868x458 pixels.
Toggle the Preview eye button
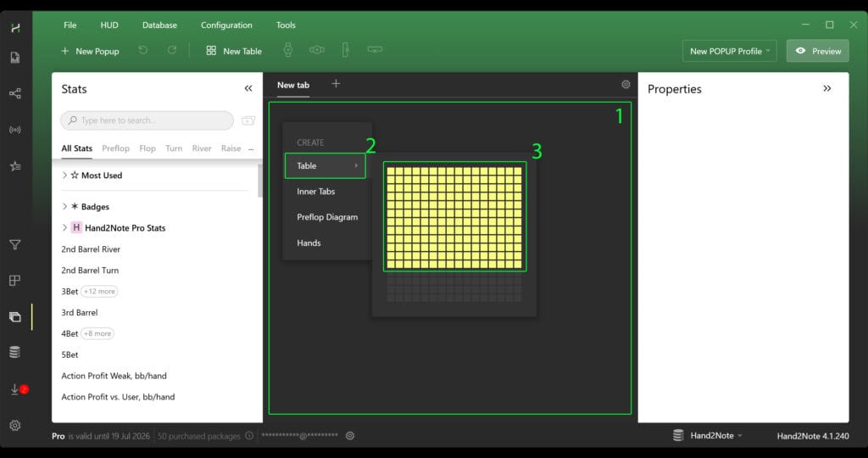(x=818, y=51)
